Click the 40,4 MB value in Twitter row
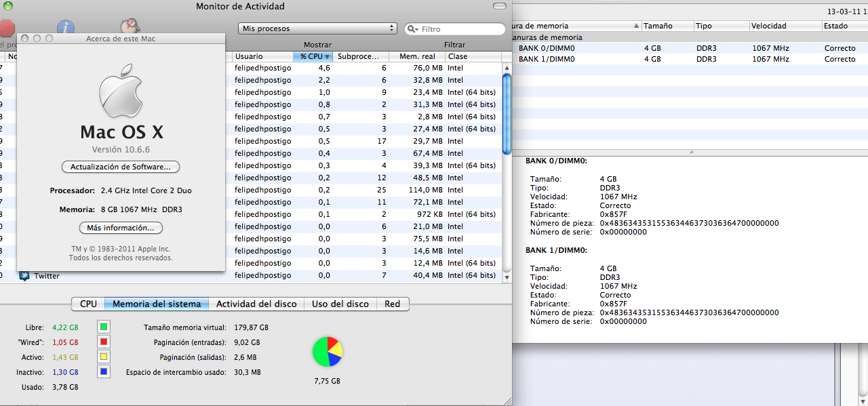The image size is (868, 406). pyautogui.click(x=428, y=275)
